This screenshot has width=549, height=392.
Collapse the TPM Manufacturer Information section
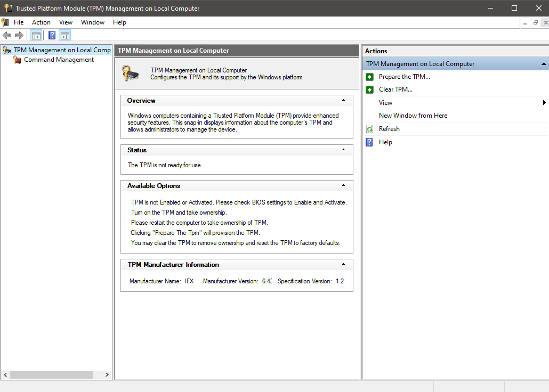[x=343, y=264]
